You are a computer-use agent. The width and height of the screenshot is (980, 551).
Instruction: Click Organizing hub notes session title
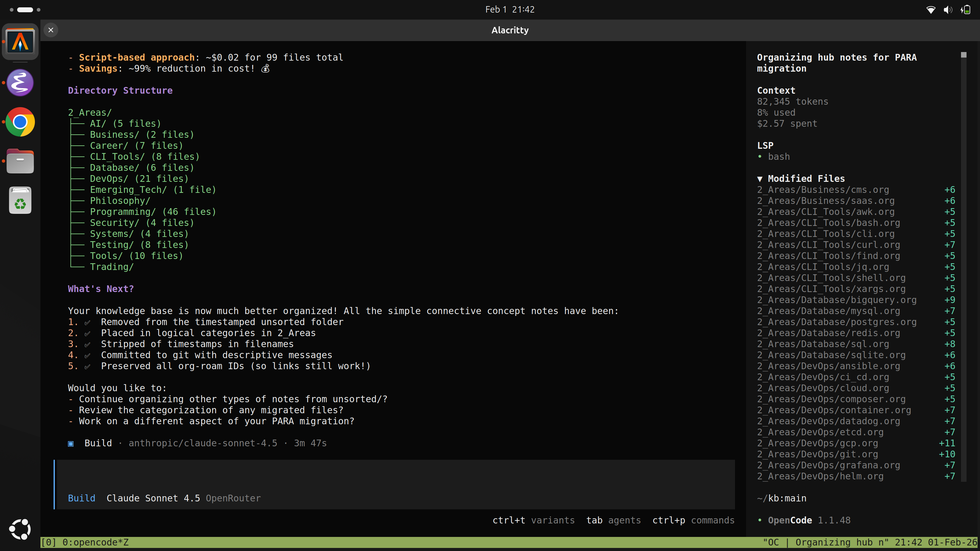coord(837,63)
